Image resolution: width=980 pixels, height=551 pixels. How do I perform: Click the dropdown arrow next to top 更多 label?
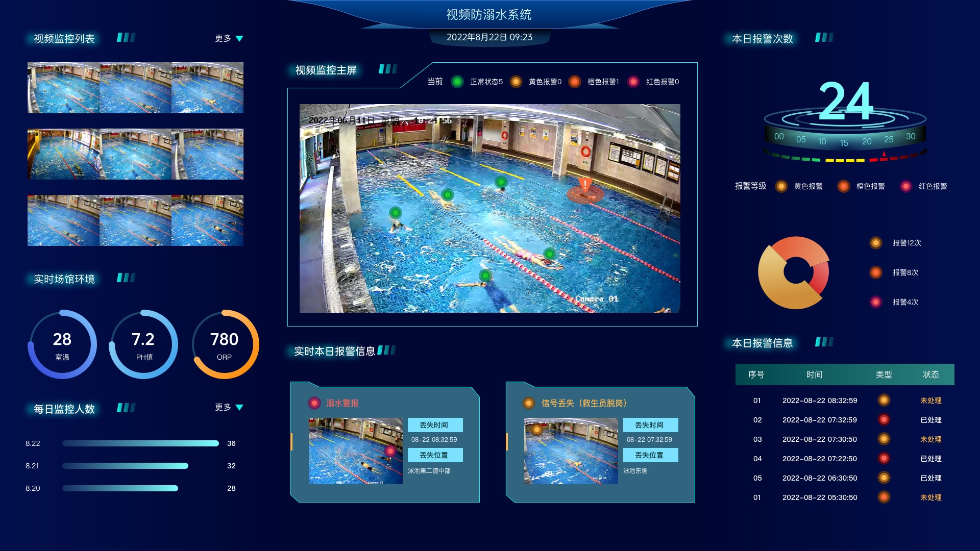pos(240,38)
